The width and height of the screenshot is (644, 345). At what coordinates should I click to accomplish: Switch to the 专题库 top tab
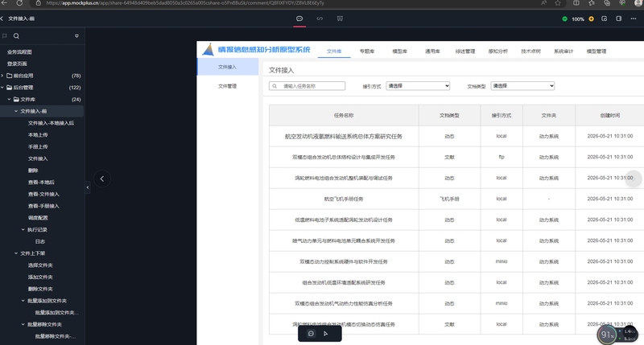pos(367,51)
